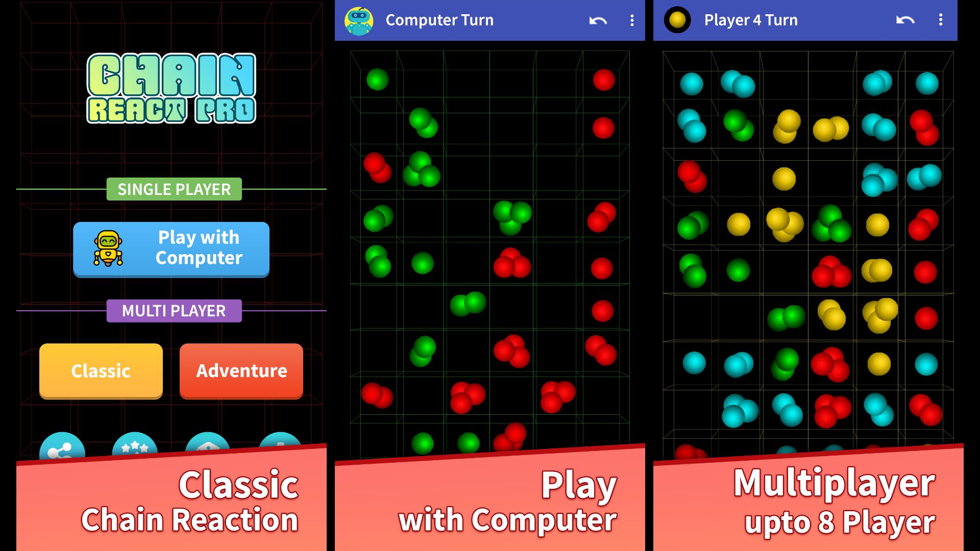Click the yellow circle Player 4 avatar icon
Image resolution: width=980 pixels, height=551 pixels.
676,19
